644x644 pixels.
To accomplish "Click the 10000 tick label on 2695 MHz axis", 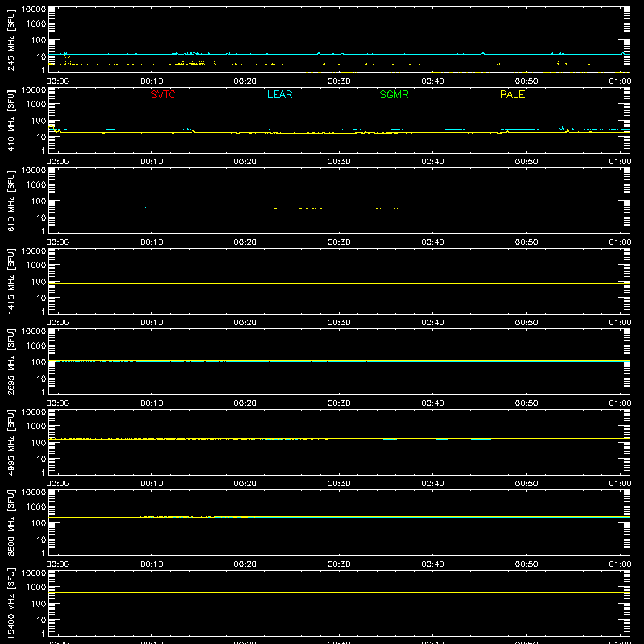I will click(x=34, y=332).
